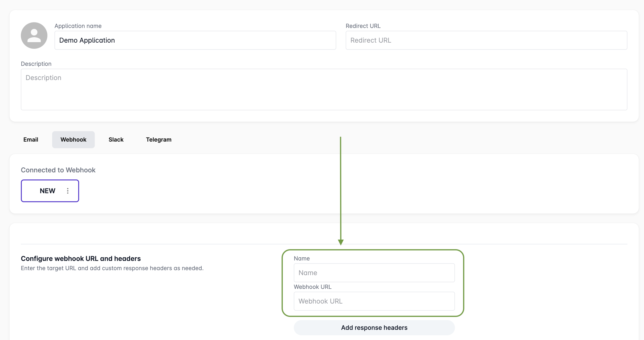Viewport: 644px width, 340px height.
Task: Click the Description text area
Action: click(324, 89)
